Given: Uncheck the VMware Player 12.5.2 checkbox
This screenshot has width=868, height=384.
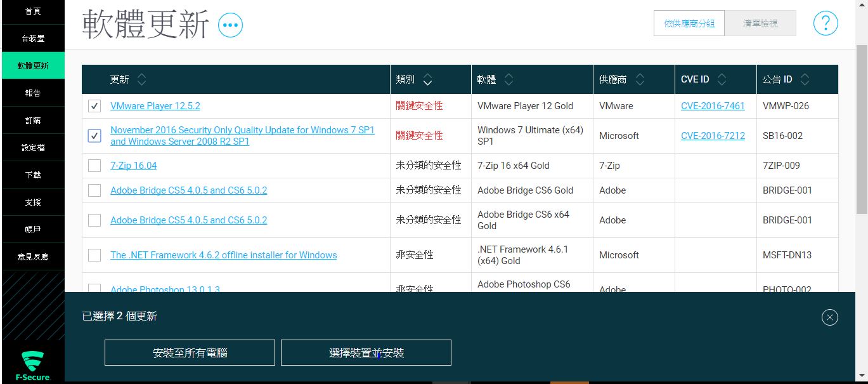Looking at the screenshot, I should pyautogui.click(x=94, y=106).
